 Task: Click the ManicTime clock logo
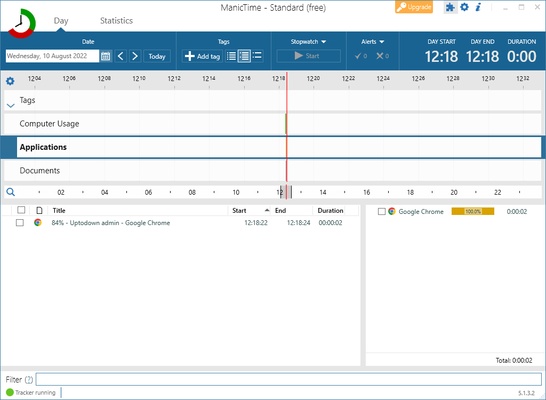tap(21, 24)
